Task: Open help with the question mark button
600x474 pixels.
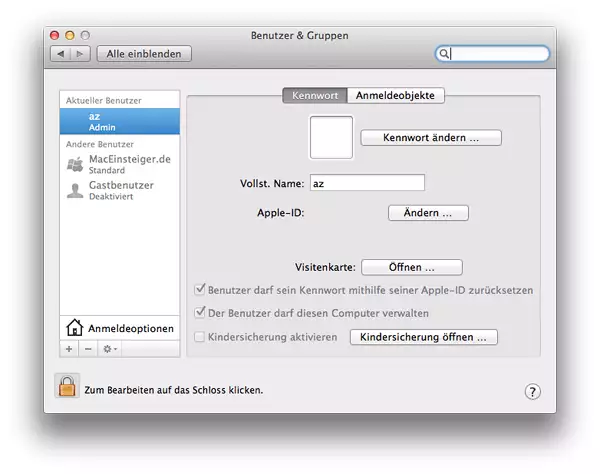Action: [533, 392]
